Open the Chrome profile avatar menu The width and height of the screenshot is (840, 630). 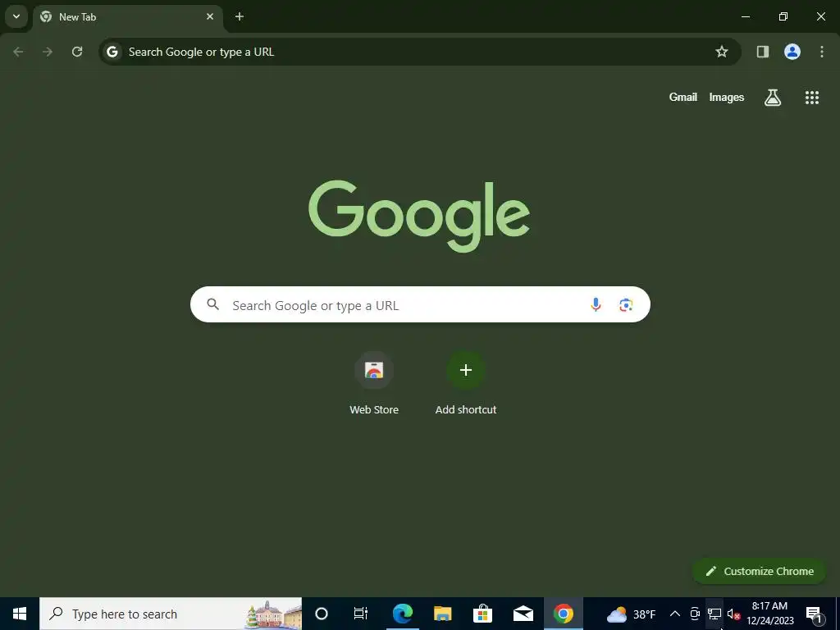point(792,52)
